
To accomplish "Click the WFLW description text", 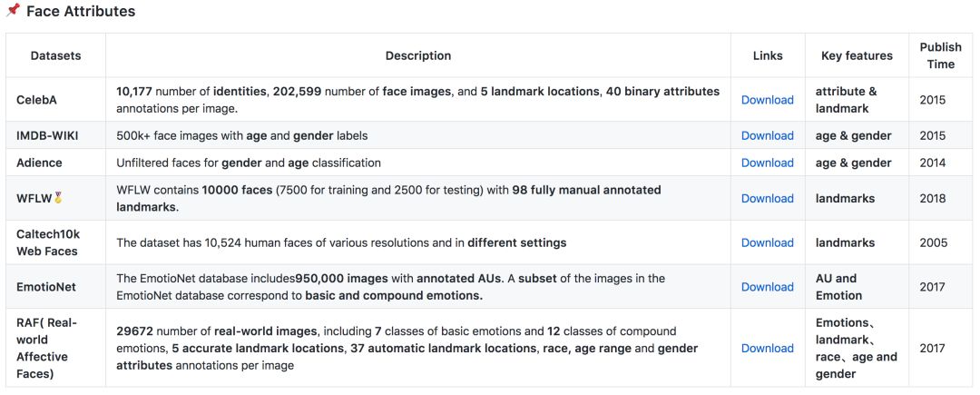I will (x=388, y=198).
